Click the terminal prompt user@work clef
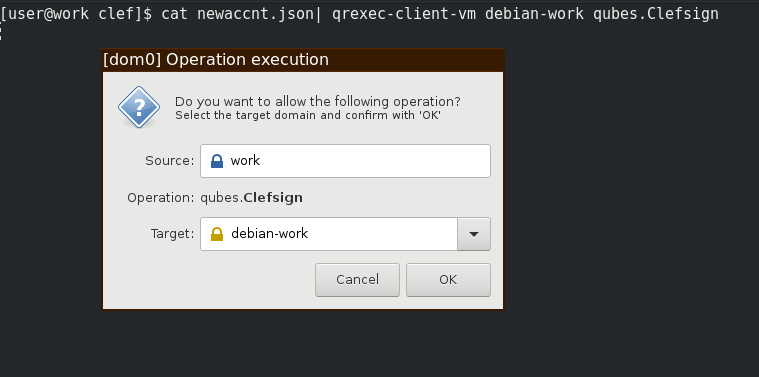Screen dimensions: 759x377 pyautogui.click(x=76, y=14)
